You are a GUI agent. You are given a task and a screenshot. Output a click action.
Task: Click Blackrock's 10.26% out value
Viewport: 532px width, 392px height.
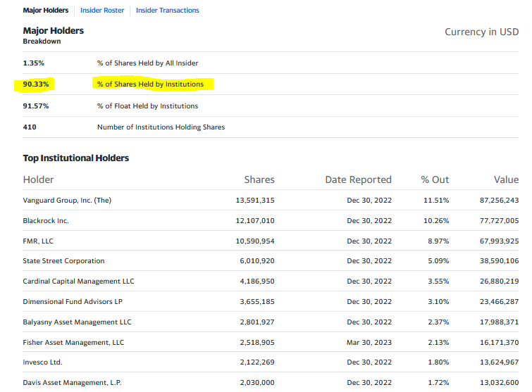[436, 220]
